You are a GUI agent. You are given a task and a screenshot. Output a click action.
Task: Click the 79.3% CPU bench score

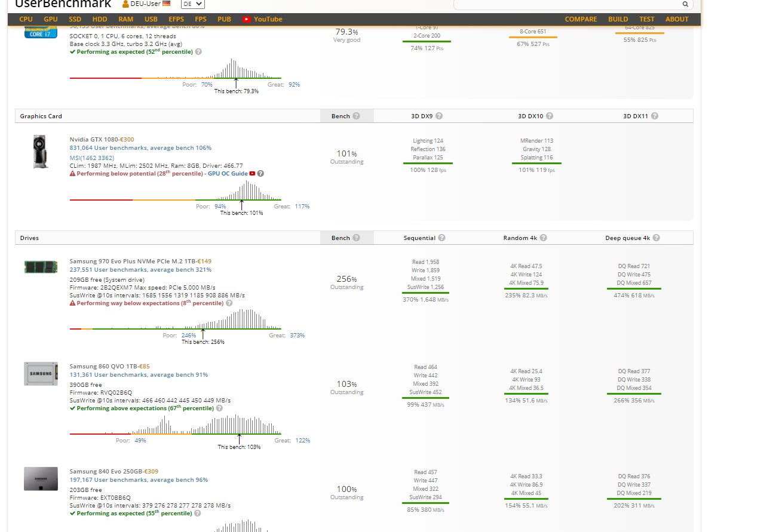click(x=347, y=32)
